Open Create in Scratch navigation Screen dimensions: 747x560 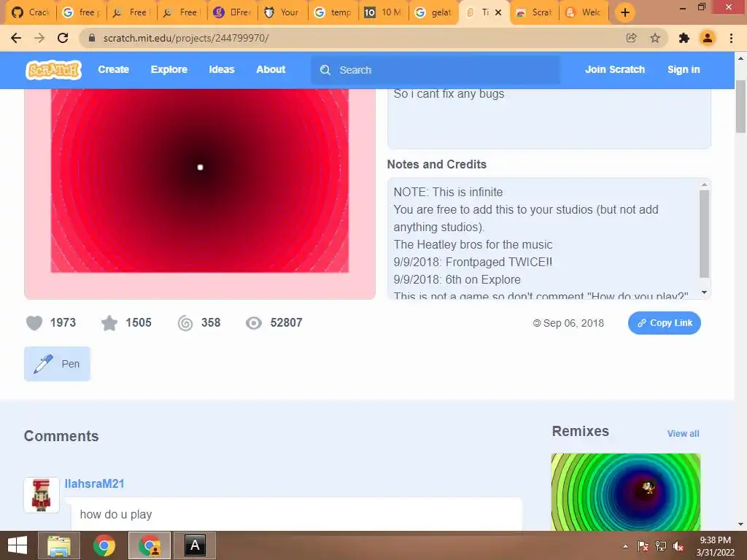[113, 69]
